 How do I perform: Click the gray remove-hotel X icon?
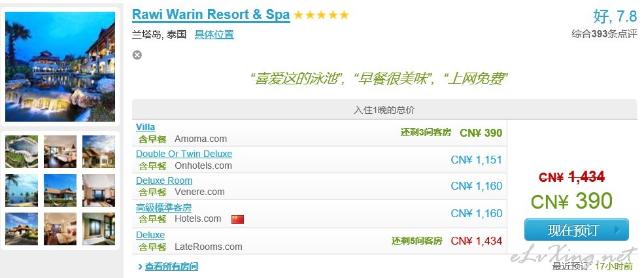click(x=137, y=54)
